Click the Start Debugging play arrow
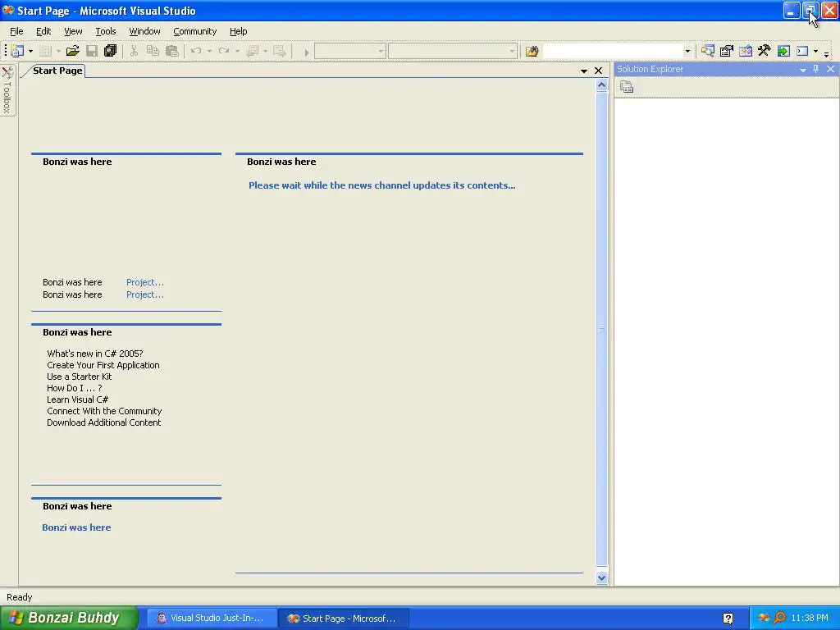This screenshot has height=630, width=840. pos(307,52)
